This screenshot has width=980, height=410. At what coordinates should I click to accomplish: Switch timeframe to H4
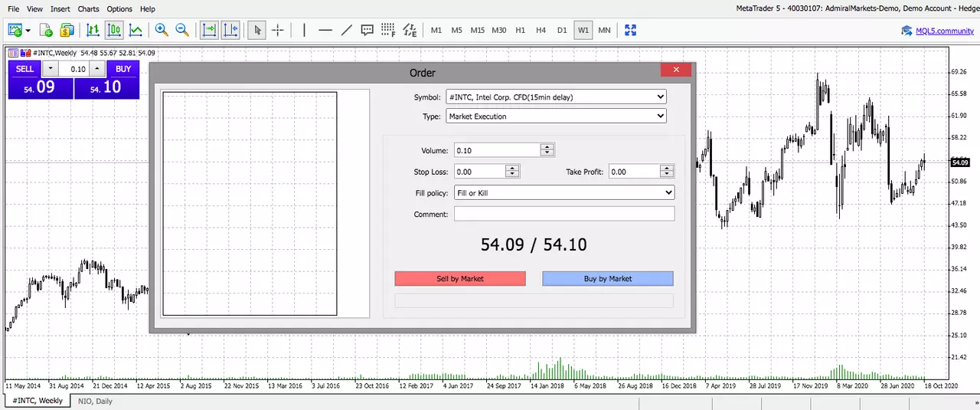tap(541, 31)
